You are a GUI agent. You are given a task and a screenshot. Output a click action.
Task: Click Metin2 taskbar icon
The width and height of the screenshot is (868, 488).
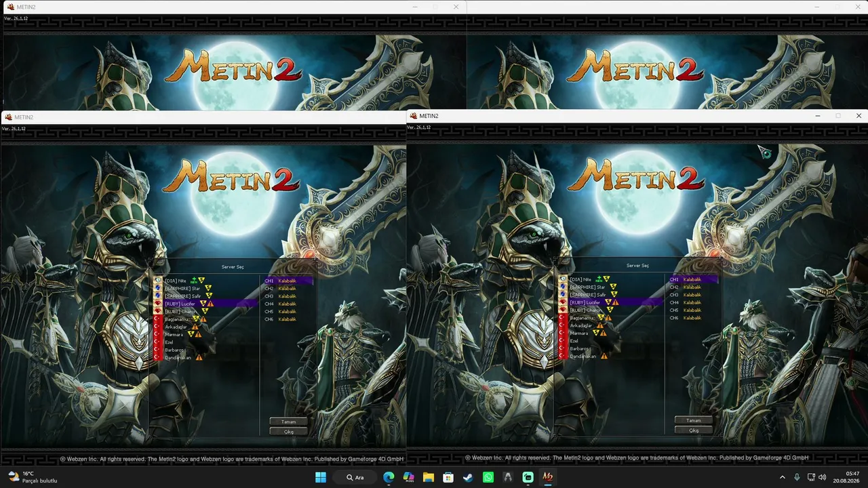(x=548, y=477)
